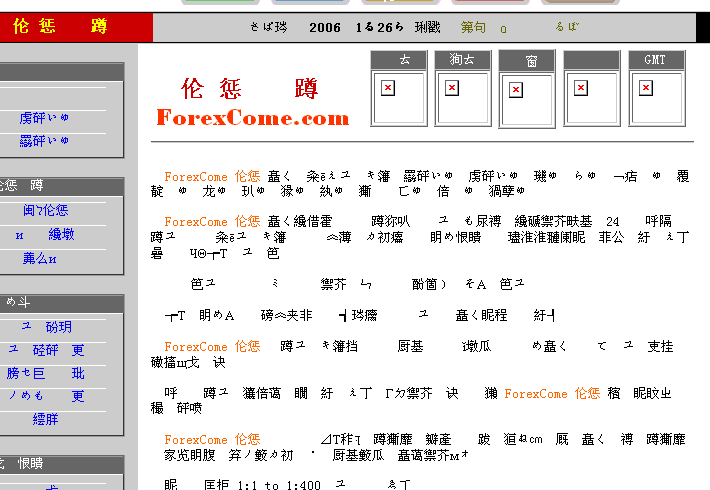This screenshot has height=490, width=710.
Task: Click orange ForexCome text before 蹲ユ キ簿挡
Action: click(x=196, y=347)
